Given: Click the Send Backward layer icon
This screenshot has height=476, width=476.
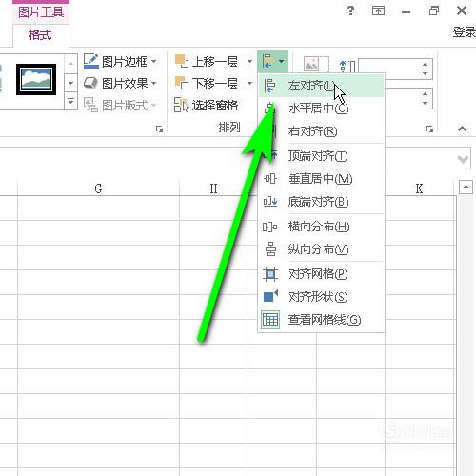Looking at the screenshot, I should [182, 83].
